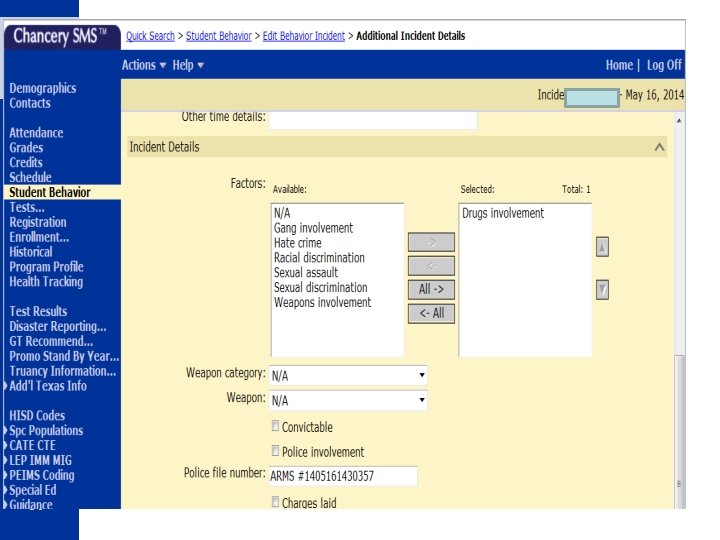This screenshot has width=720, height=540.
Task: Open Program Profile in sidebar
Action: coord(46,267)
